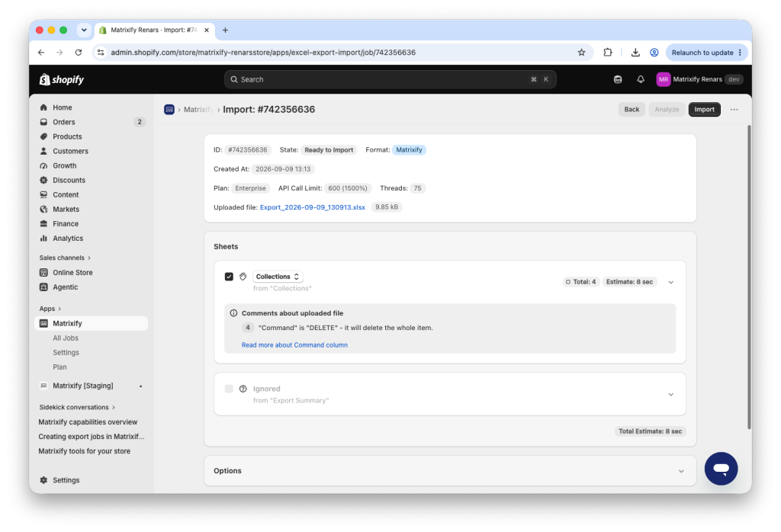The width and height of the screenshot is (781, 532).
Task: Click the Customers person icon
Action: click(43, 151)
